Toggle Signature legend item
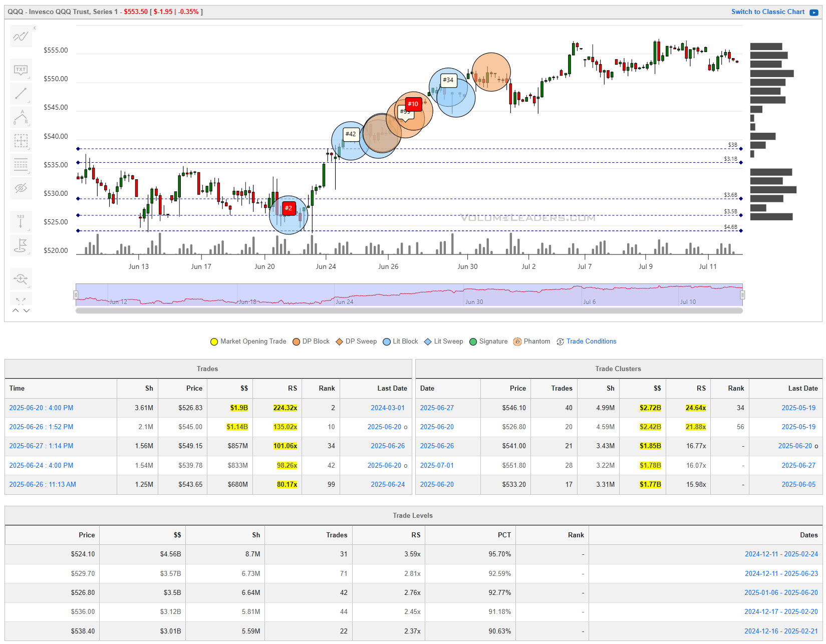The image size is (826, 644). point(488,342)
